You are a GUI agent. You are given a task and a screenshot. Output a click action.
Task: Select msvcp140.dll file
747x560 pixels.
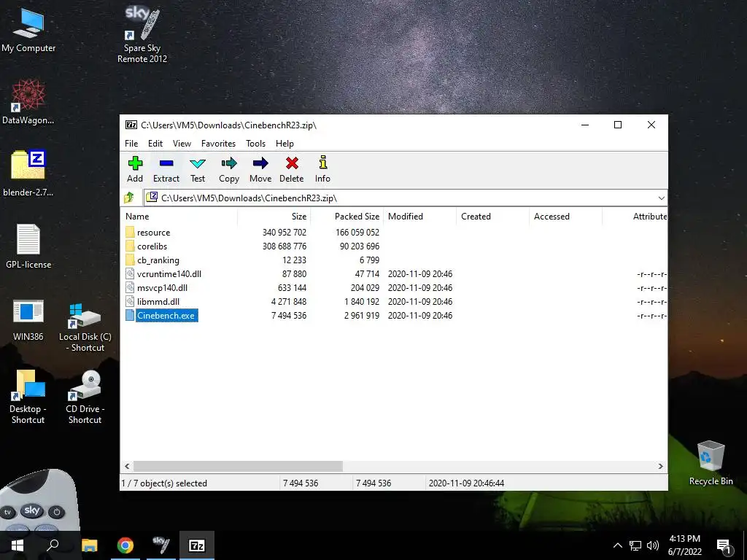[162, 287]
